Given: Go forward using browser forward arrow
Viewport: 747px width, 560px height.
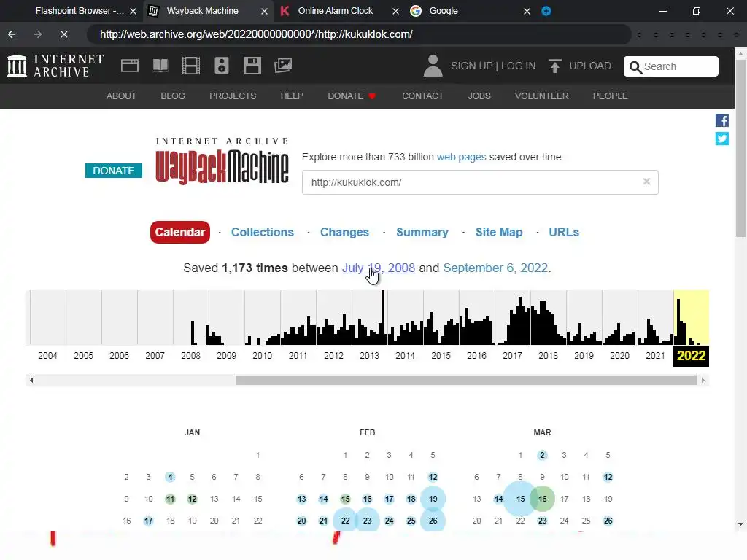Looking at the screenshot, I should point(38,34).
